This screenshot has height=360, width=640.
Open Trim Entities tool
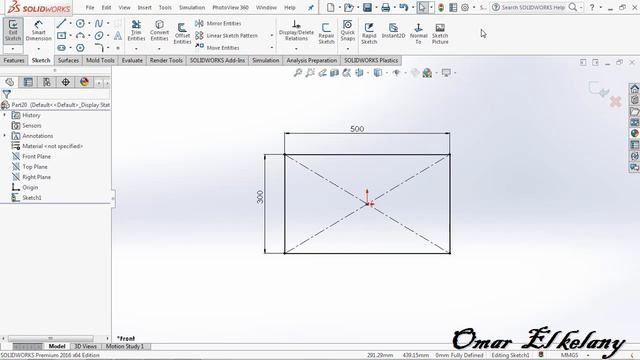(x=136, y=31)
